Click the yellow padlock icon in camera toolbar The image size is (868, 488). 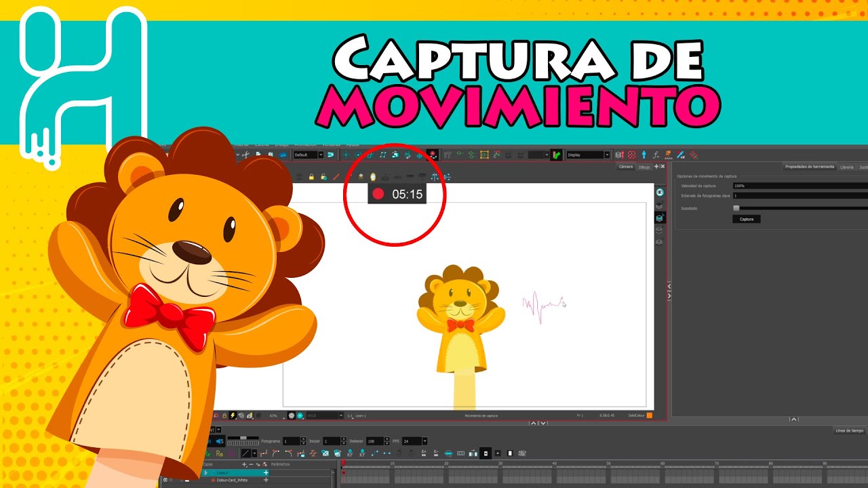pos(311,177)
